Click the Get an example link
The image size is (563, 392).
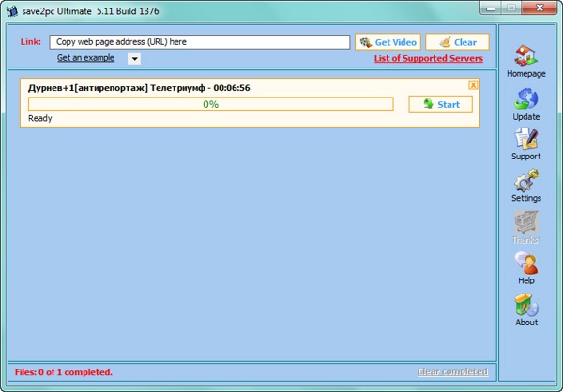(85, 58)
